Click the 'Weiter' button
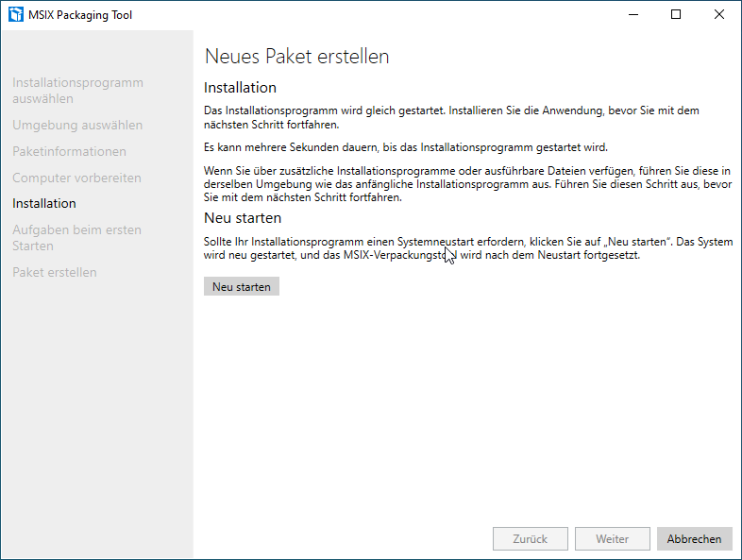Screen dimensions: 742x560 coord(613,538)
